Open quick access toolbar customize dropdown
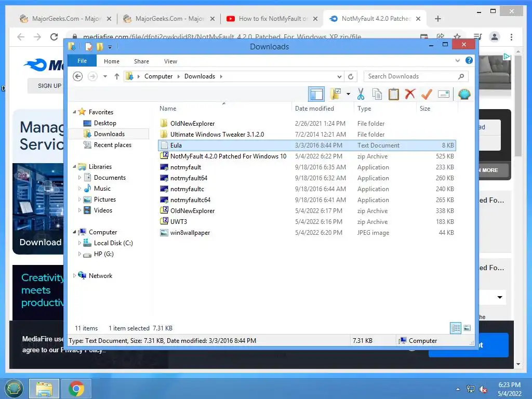Viewport: 532px width, 399px height. tap(110, 47)
